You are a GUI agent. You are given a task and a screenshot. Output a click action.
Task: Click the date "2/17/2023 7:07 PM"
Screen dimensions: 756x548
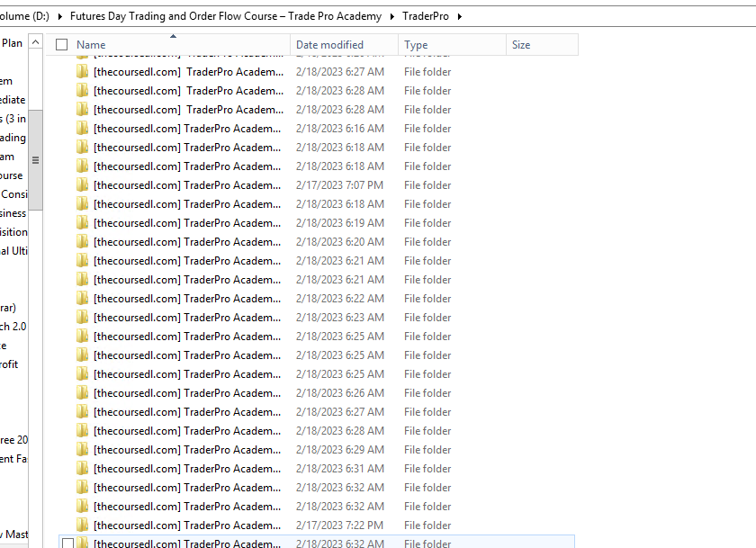[x=340, y=185]
